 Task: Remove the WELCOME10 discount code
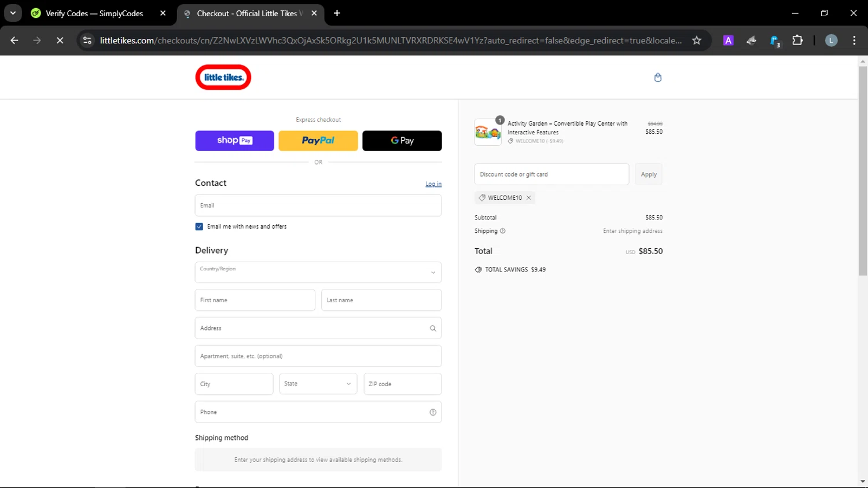tap(528, 198)
